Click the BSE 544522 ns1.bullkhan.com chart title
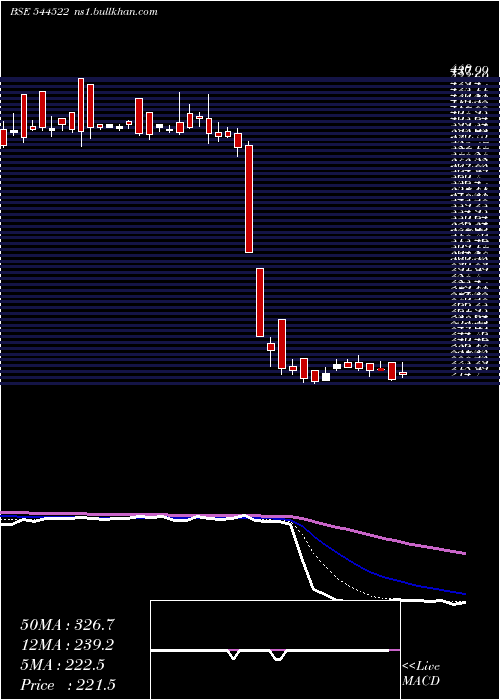The image size is (500, 700). click(x=84, y=12)
